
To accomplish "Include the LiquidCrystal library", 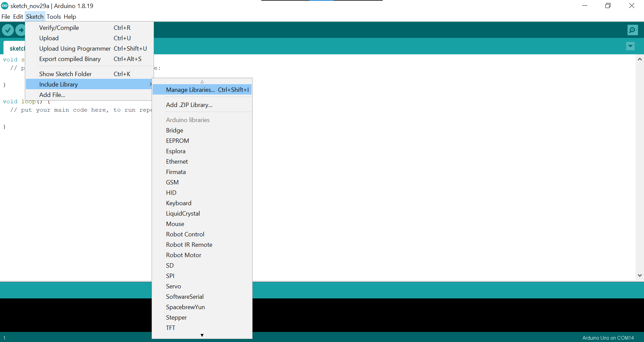I will [x=183, y=214].
